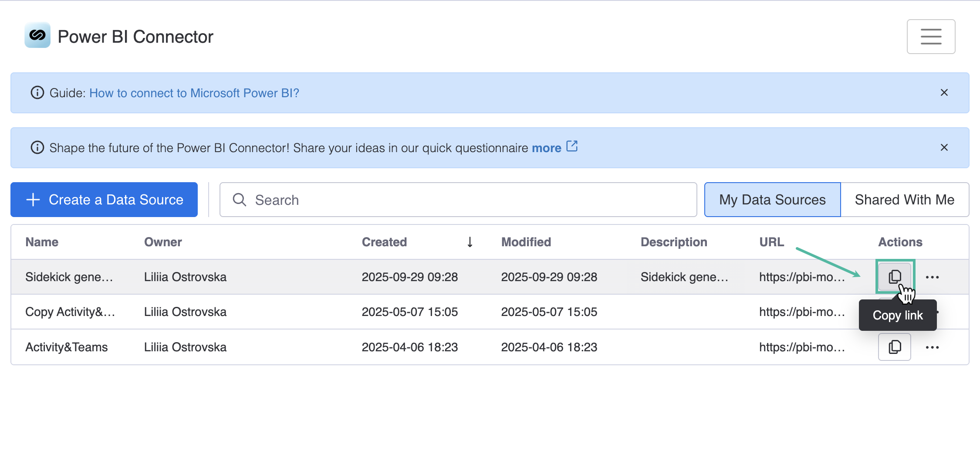Click the URL of Copy Activity&… row
Image resolution: width=980 pixels, height=462 pixels.
point(802,312)
